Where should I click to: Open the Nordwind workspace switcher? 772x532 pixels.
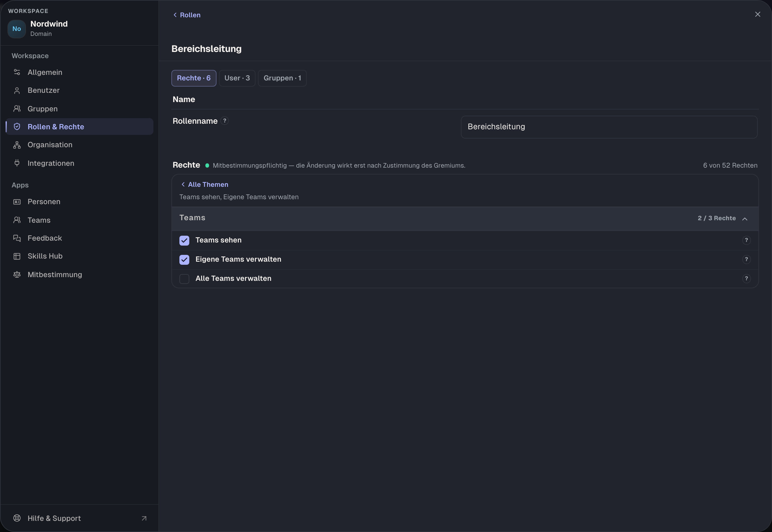pos(79,29)
